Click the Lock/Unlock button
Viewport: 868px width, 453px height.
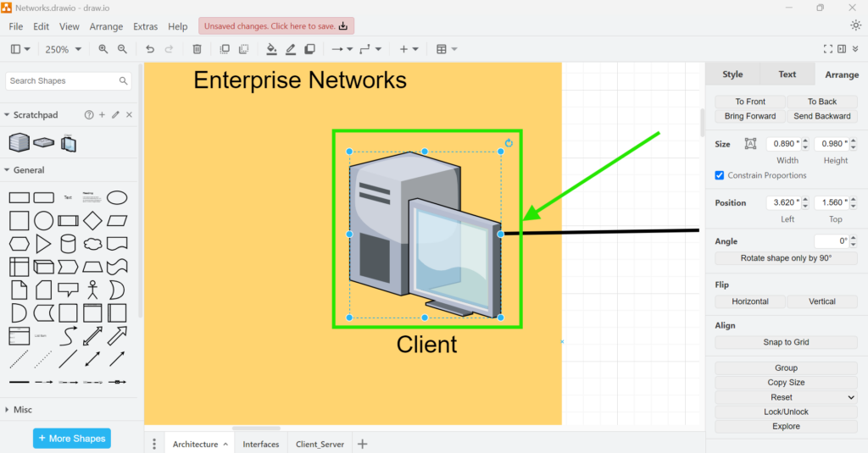[786, 412]
